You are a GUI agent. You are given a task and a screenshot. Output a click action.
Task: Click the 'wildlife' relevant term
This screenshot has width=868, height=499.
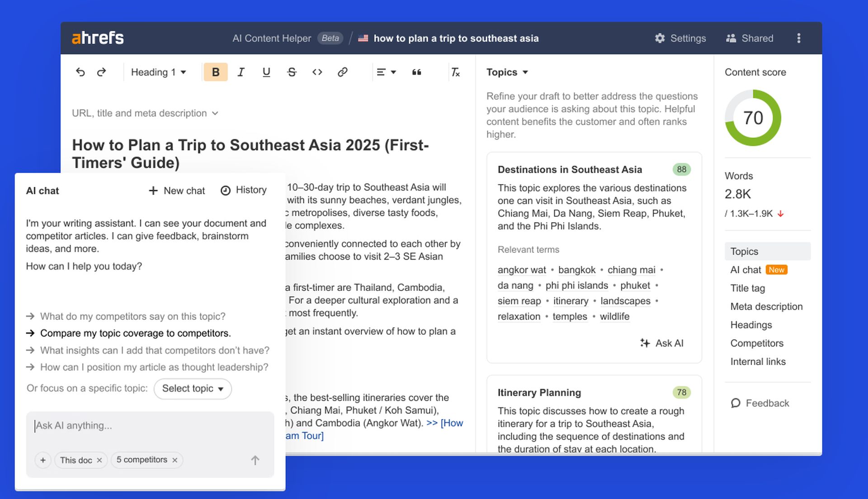click(x=614, y=317)
